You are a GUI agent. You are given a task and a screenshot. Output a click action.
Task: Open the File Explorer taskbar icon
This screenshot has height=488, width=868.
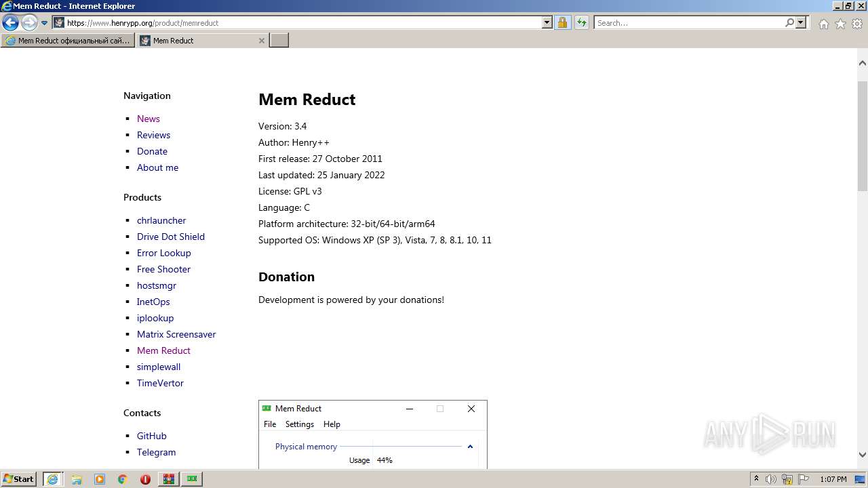pyautogui.click(x=77, y=479)
